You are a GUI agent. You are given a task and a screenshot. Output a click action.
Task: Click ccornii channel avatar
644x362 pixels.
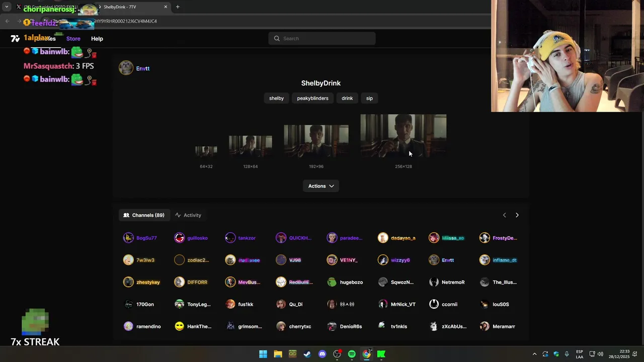(434, 304)
